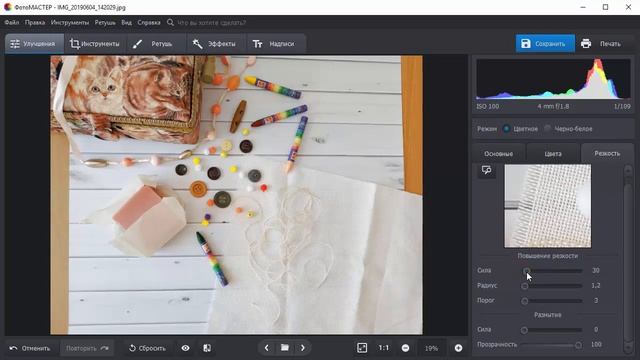Image resolution: width=640 pixels, height=360 pixels.
Task: Go to the next photo arrow
Action: pyautogui.click(x=302, y=348)
